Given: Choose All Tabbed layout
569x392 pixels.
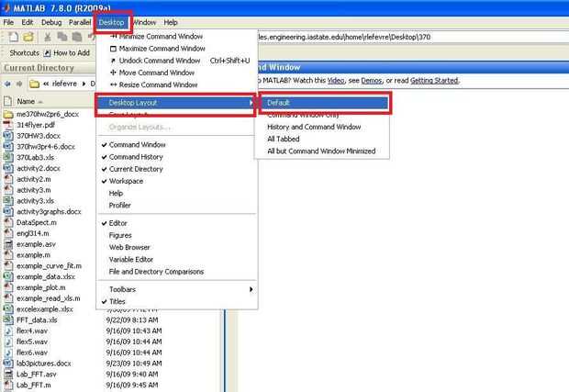Looking at the screenshot, I should tap(284, 139).
